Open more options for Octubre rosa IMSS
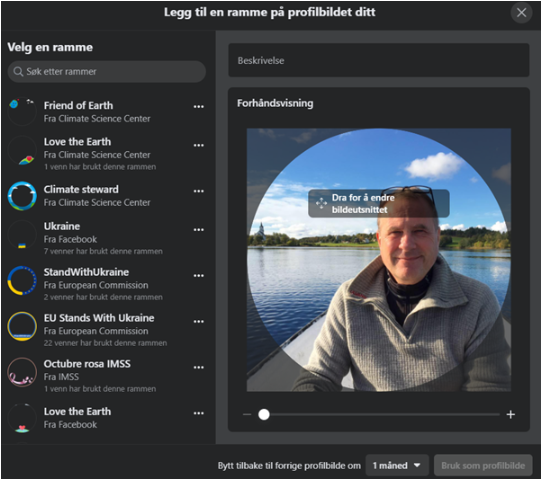Image resolution: width=542 pixels, height=480 pixels. [x=198, y=367]
